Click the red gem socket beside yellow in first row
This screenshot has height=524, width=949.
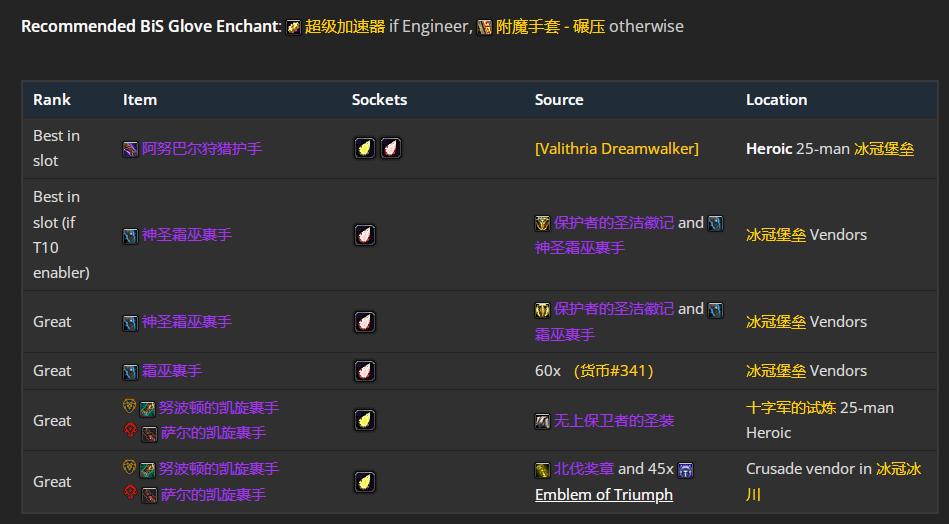pyautogui.click(x=391, y=148)
